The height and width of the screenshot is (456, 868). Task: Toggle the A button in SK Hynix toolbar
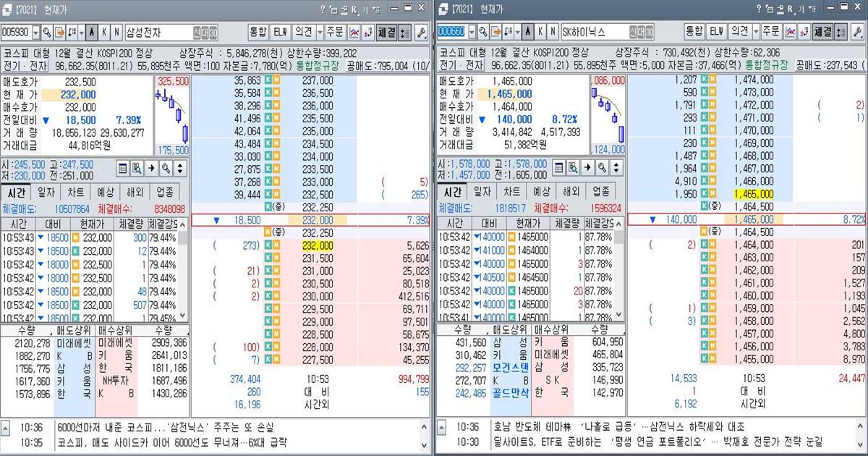point(529,33)
